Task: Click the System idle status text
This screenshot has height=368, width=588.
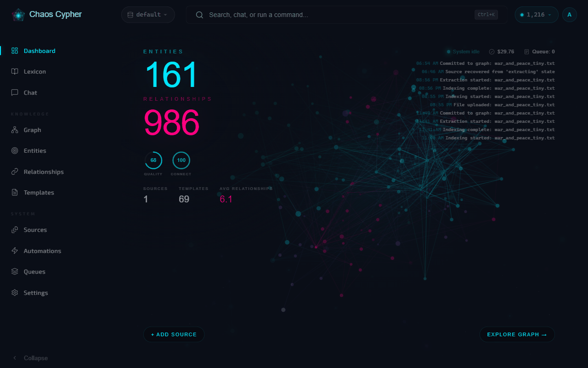Action: [x=466, y=52]
